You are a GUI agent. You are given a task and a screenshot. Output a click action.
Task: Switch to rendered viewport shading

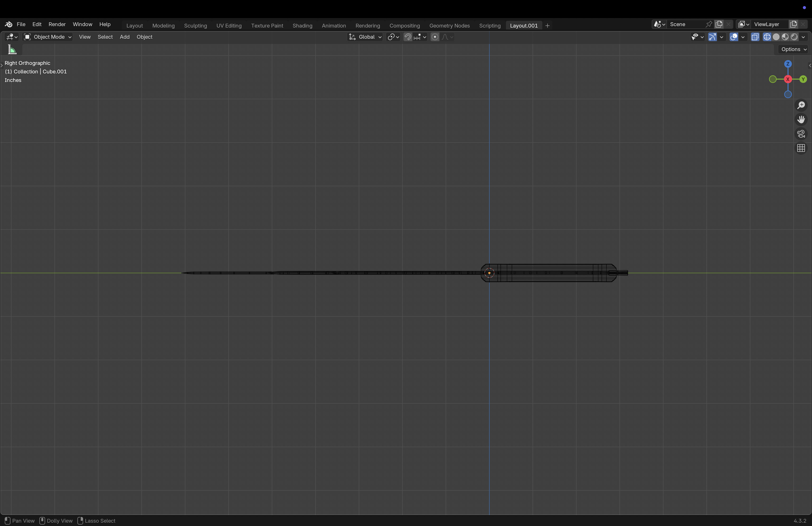tap(794, 37)
